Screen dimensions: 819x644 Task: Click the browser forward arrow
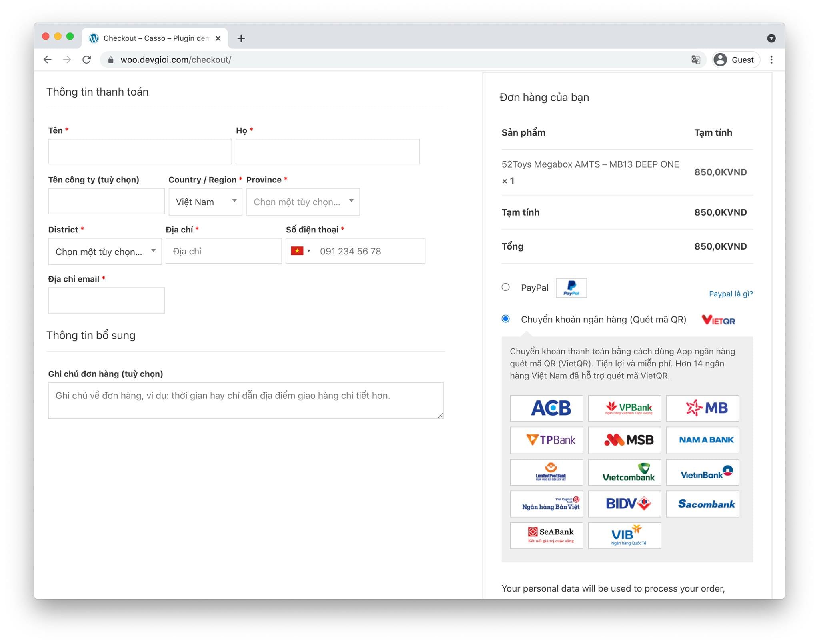pyautogui.click(x=67, y=60)
